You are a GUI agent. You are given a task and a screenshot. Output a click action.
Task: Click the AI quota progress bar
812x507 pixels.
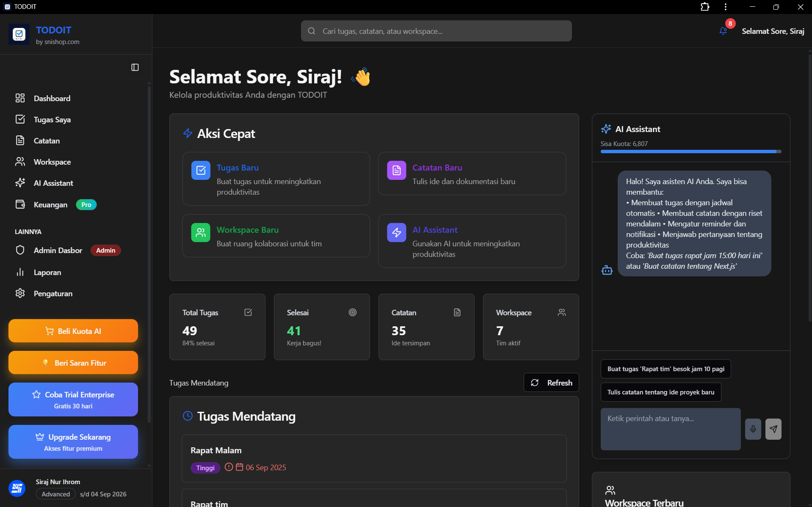tap(690, 152)
